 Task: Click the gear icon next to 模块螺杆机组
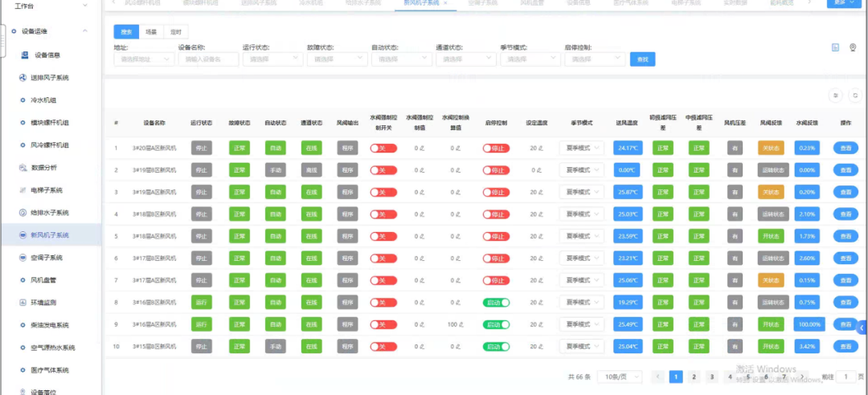23,122
